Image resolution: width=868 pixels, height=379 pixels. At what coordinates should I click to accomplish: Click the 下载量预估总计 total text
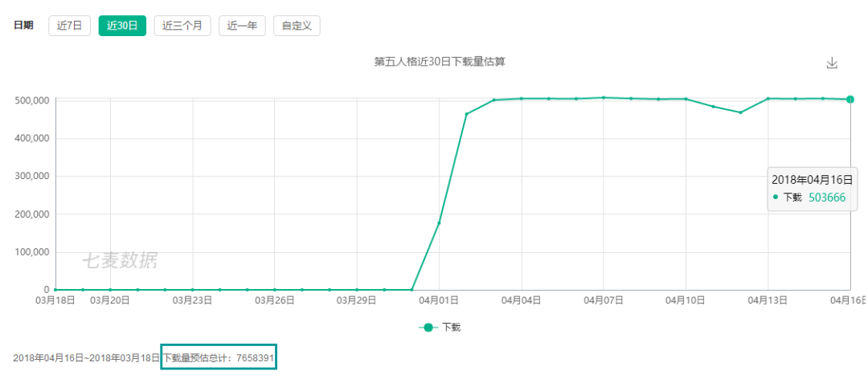pos(219,357)
